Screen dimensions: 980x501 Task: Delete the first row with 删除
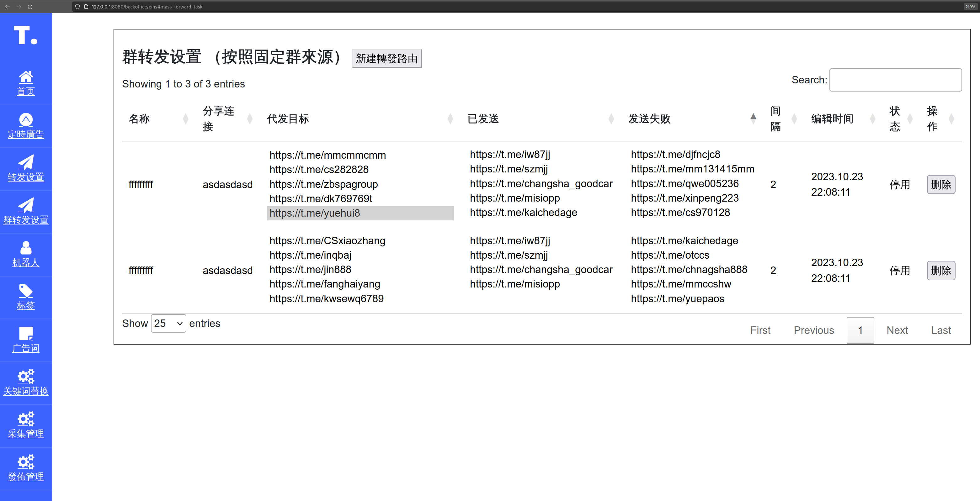click(x=940, y=185)
